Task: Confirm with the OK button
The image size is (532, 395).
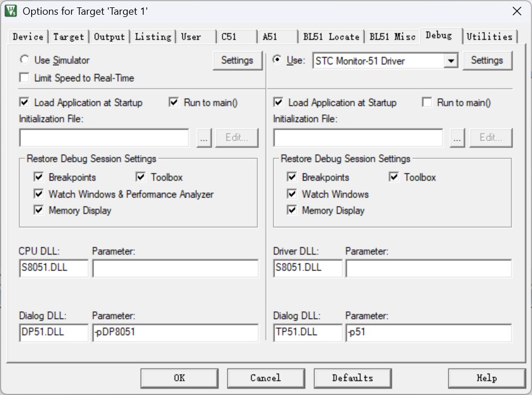Action: pyautogui.click(x=180, y=378)
